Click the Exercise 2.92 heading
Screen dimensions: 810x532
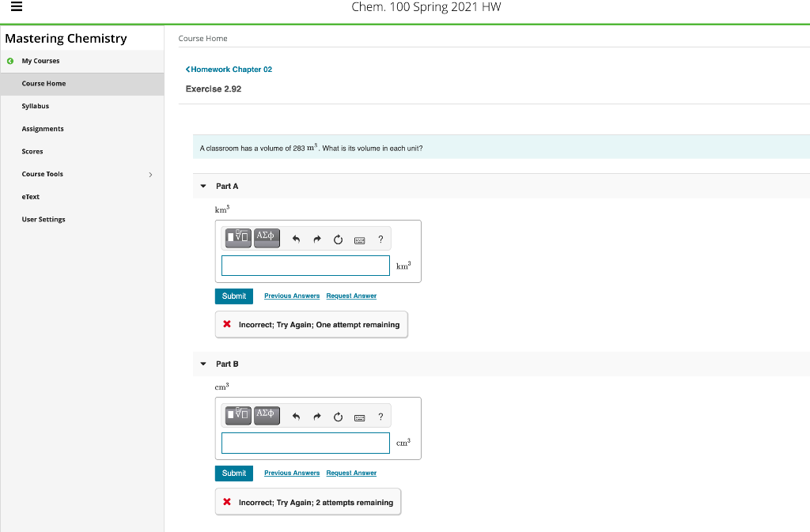[x=214, y=89]
